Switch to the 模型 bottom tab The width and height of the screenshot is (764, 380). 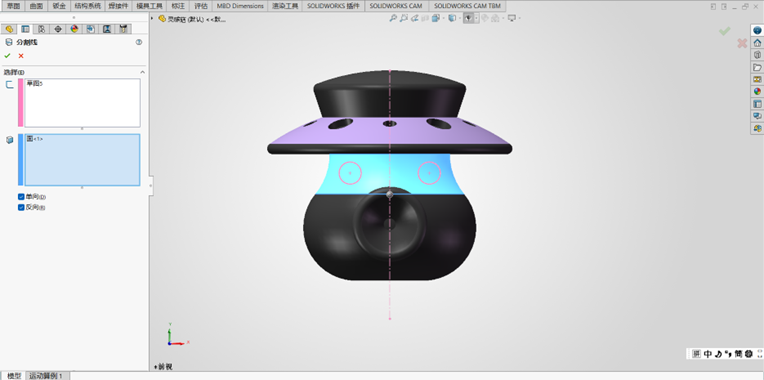pyautogui.click(x=14, y=376)
